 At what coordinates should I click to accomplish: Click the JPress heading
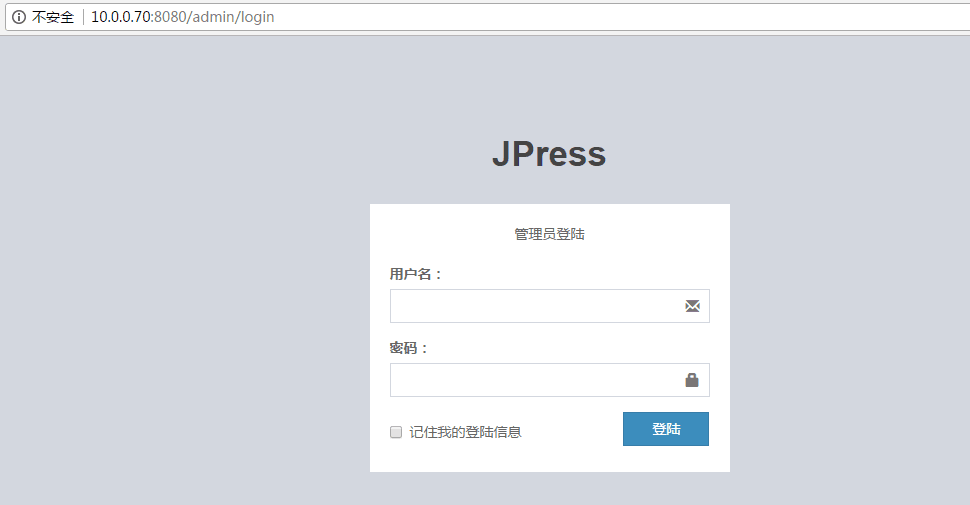point(549,154)
